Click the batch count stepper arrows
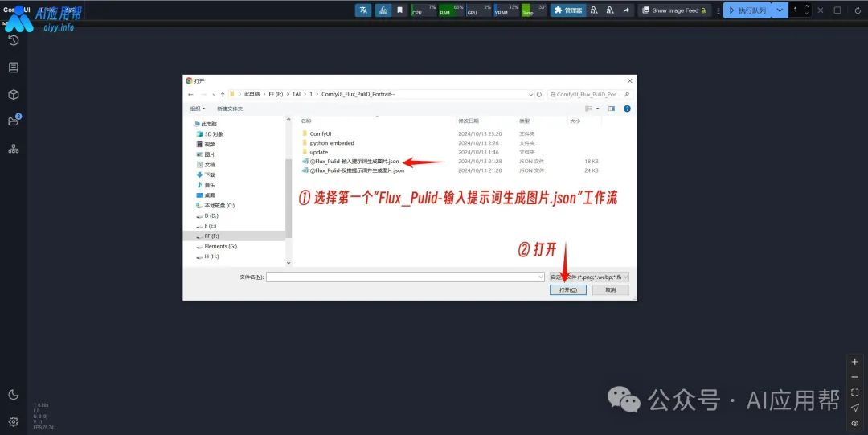This screenshot has height=435, width=868. point(807,10)
